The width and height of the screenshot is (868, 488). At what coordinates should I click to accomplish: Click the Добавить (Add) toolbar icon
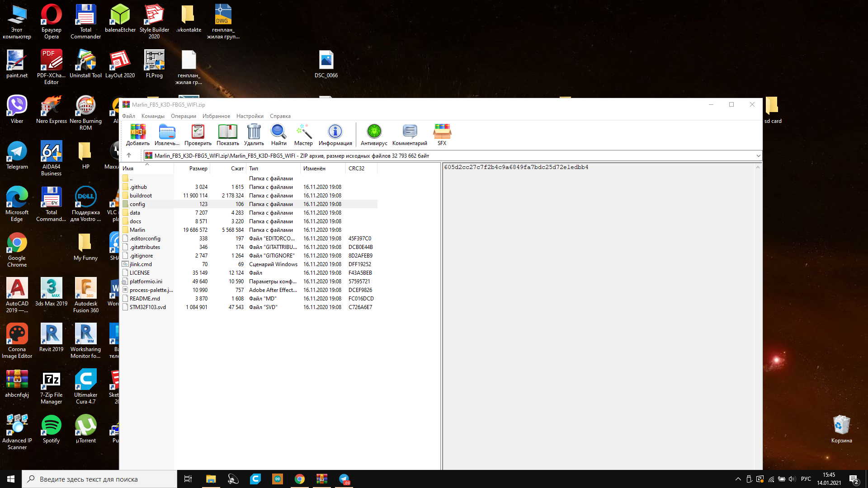(x=138, y=135)
